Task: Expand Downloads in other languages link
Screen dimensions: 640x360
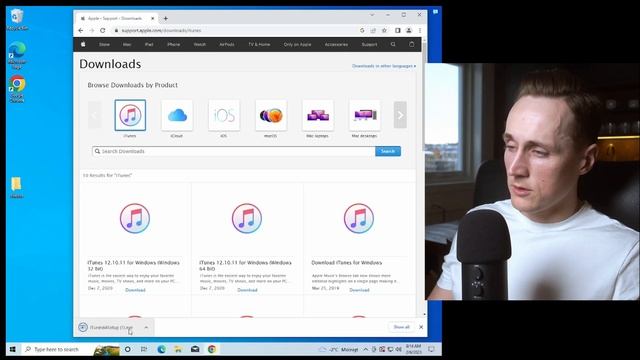Action: coord(384,66)
